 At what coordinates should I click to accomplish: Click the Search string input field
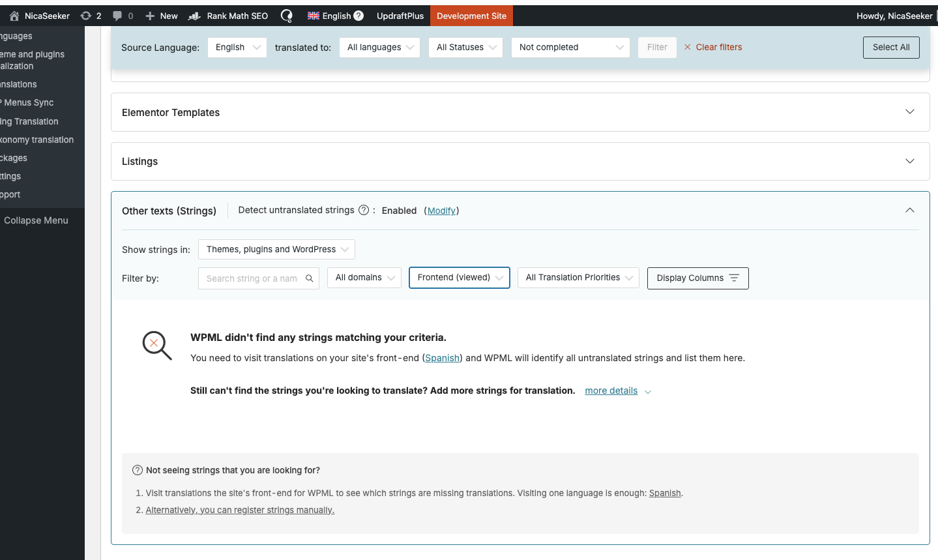(252, 278)
